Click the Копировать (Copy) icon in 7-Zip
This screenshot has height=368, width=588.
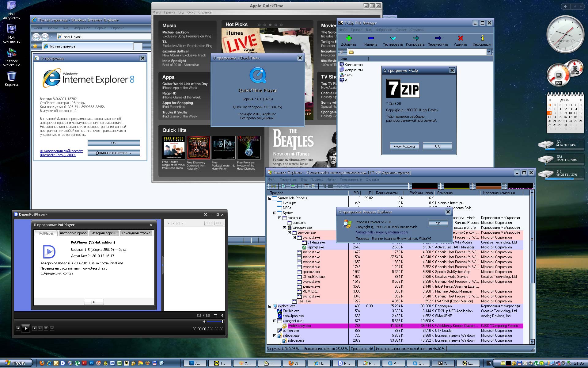415,38
